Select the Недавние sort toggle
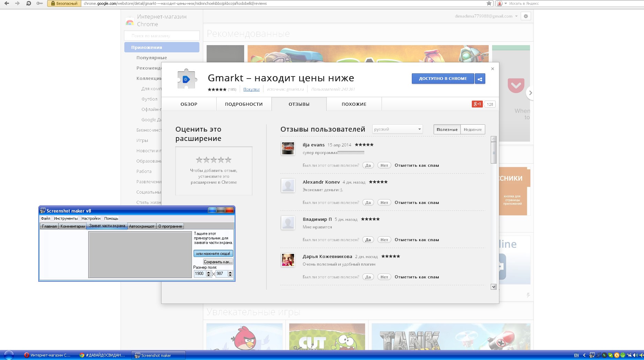Viewport: 644px width, 360px height. 472,130
